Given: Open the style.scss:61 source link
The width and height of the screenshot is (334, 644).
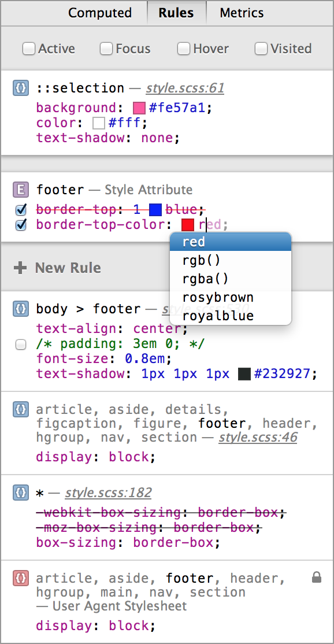Looking at the screenshot, I should click(185, 88).
